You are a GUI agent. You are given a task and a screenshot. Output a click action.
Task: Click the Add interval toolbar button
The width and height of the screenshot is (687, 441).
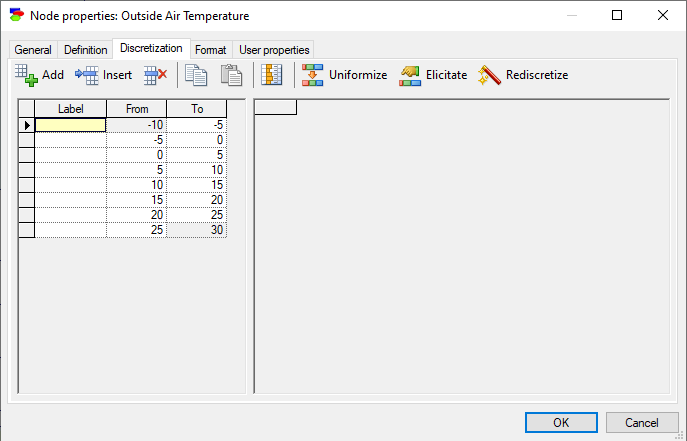(39, 75)
